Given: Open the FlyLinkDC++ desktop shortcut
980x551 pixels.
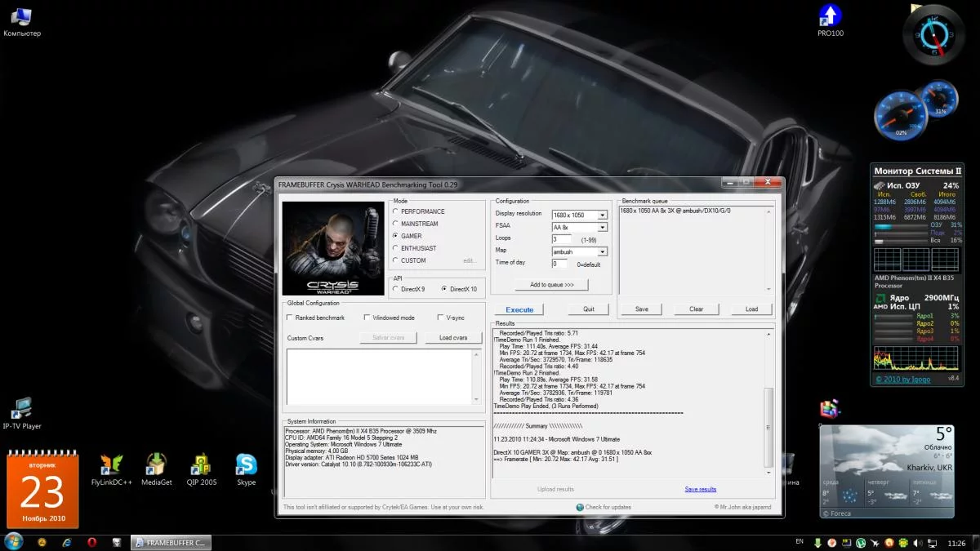Looking at the screenshot, I should click(111, 464).
